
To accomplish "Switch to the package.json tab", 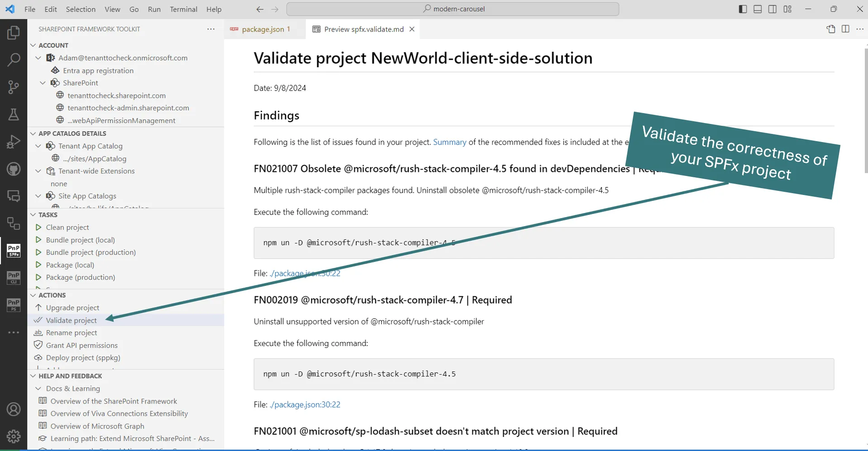I will pos(264,28).
